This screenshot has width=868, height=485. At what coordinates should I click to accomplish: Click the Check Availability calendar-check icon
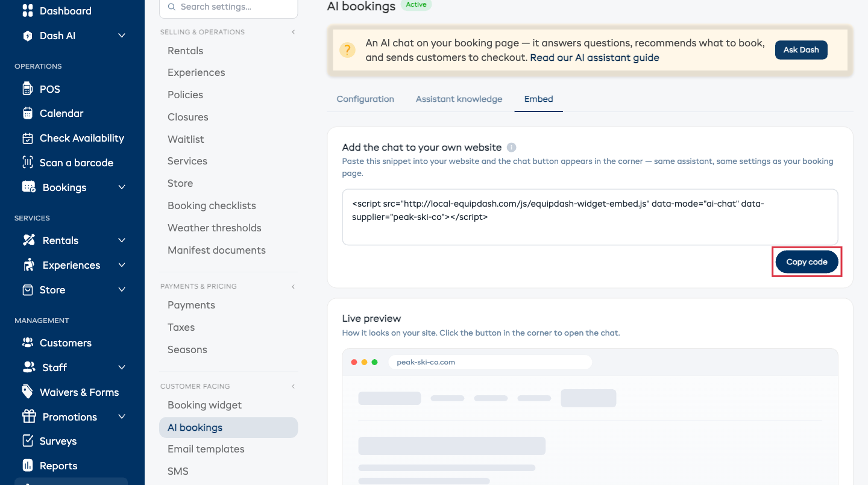[x=28, y=138]
